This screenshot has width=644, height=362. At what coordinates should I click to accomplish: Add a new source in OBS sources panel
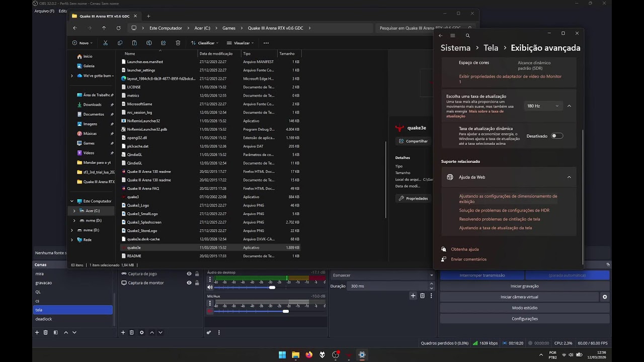pyautogui.click(x=123, y=332)
